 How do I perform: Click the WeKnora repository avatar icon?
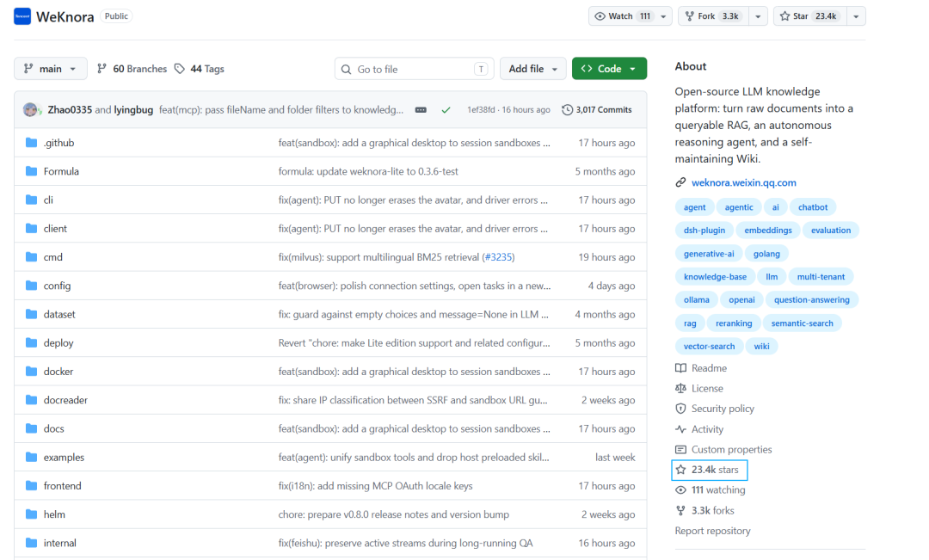[x=22, y=16]
